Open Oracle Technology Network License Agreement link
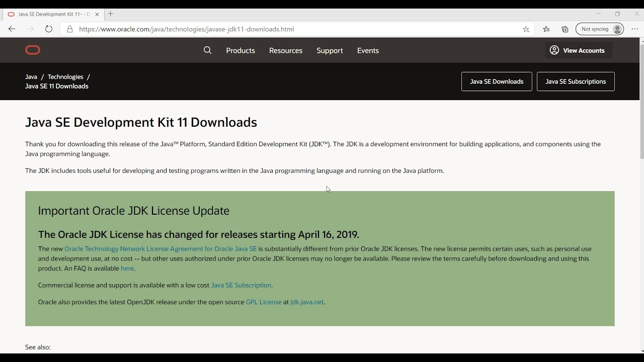Image resolution: width=644 pixels, height=362 pixels. pyautogui.click(x=160, y=249)
